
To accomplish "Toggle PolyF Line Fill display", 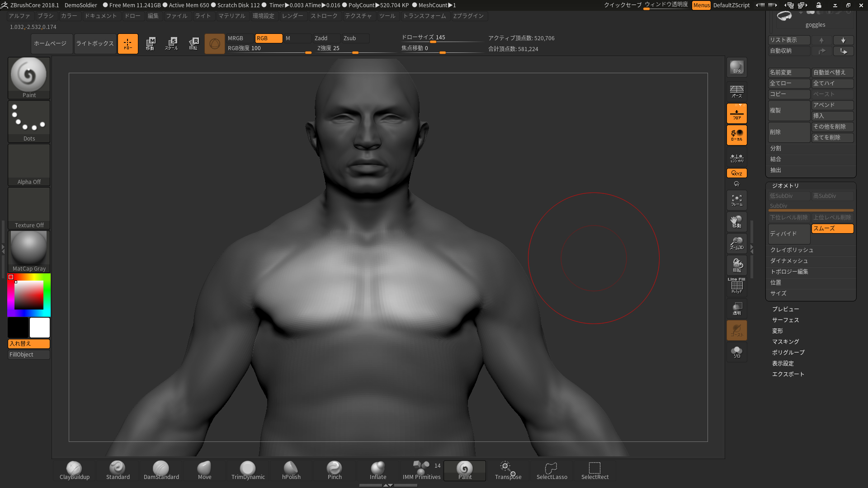I will click(737, 286).
